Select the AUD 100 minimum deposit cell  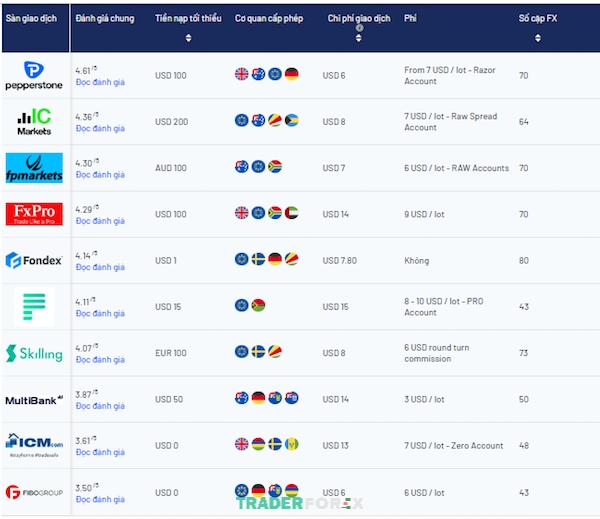pyautogui.click(x=171, y=168)
